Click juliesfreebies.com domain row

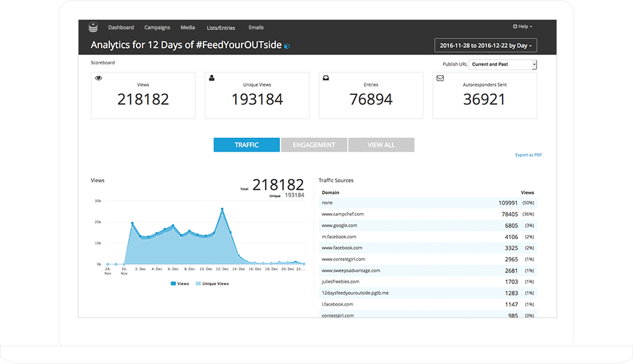[428, 281]
